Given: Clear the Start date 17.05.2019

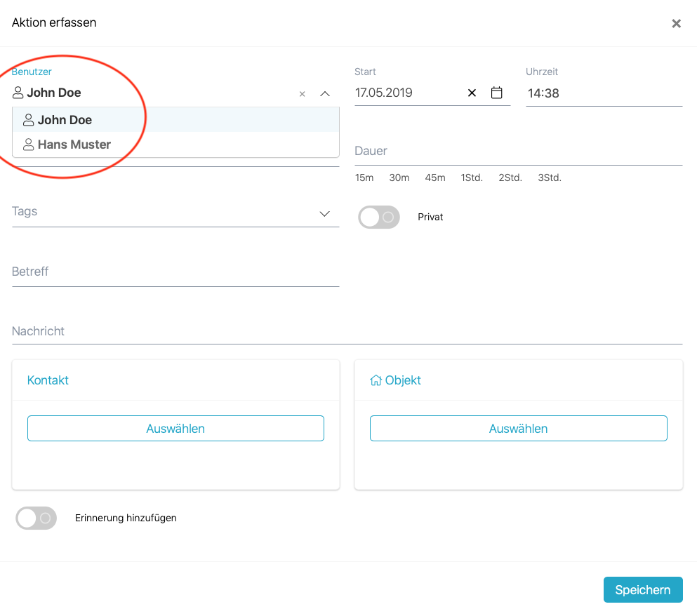Looking at the screenshot, I should click(472, 93).
